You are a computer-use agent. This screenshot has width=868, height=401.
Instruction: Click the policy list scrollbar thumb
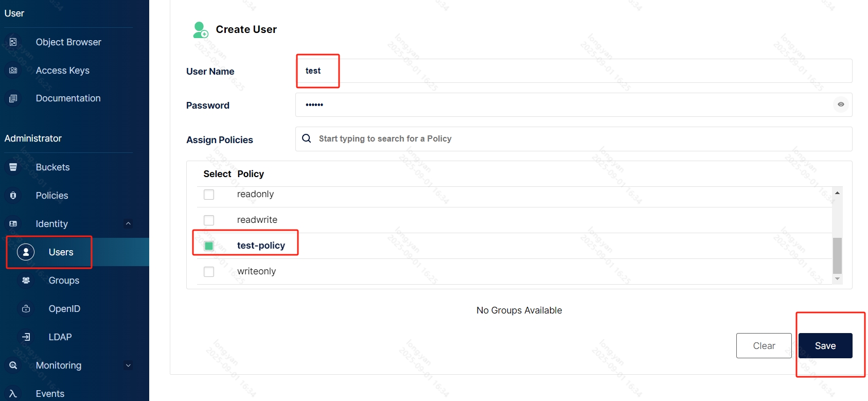[x=837, y=256]
